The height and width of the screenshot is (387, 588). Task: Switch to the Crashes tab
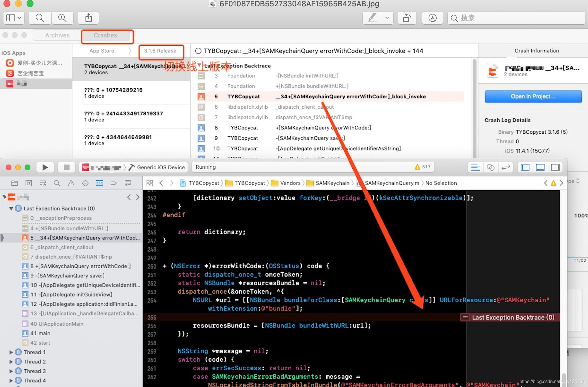[105, 35]
